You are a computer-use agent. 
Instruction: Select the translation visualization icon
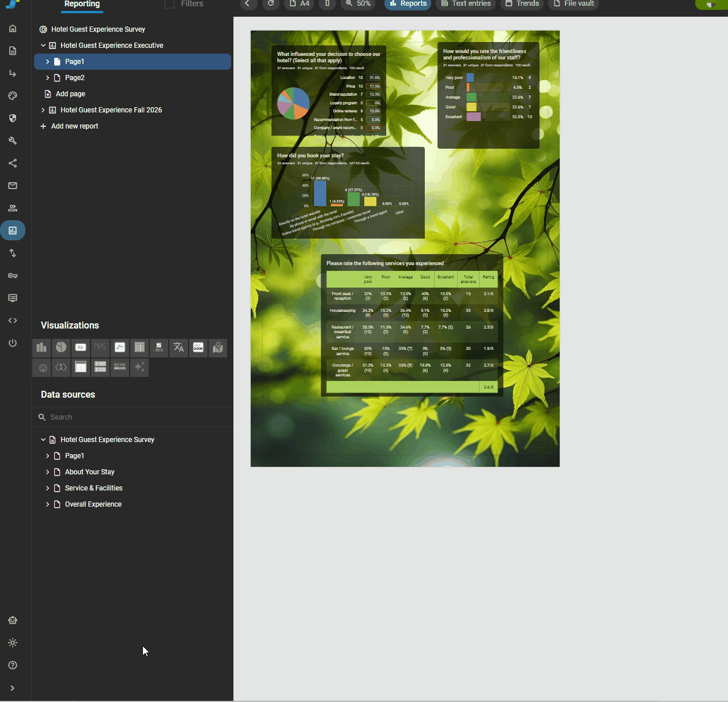coord(179,348)
